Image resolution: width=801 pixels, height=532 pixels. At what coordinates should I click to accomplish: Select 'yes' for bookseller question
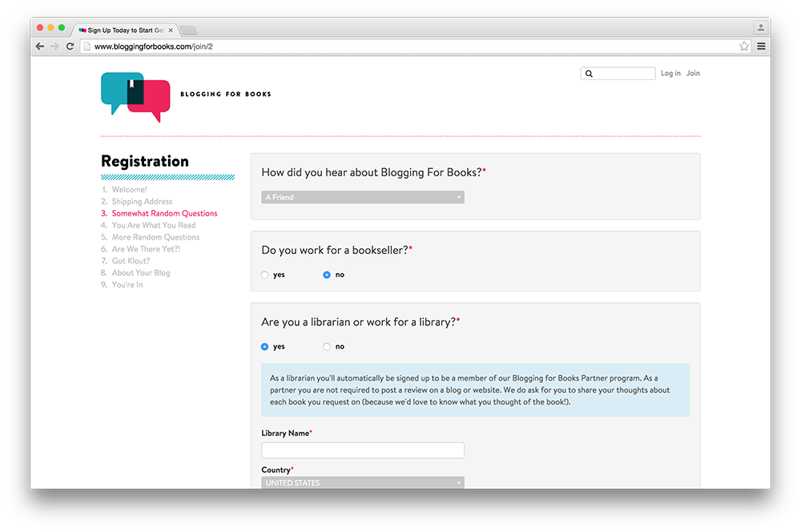[x=265, y=275]
